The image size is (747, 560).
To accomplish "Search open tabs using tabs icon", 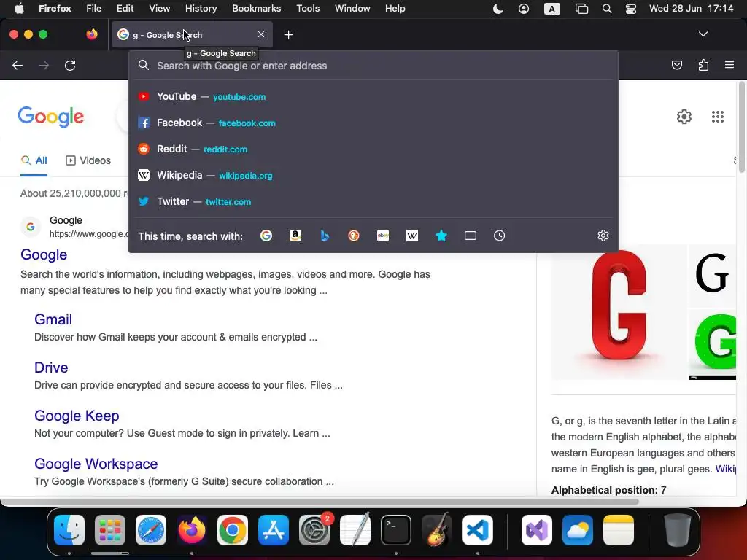I will [x=471, y=236].
